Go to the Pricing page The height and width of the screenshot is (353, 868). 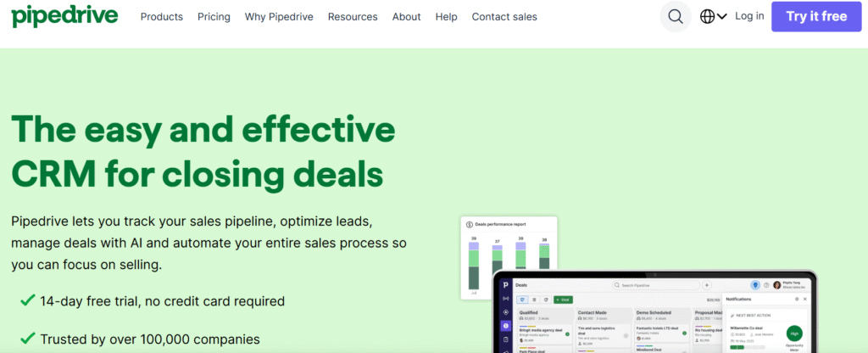pos(214,17)
